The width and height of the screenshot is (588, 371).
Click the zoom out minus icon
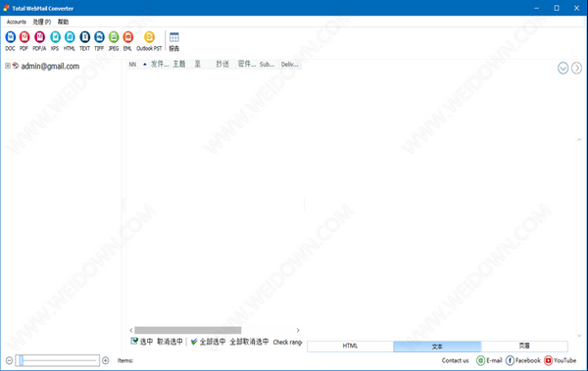pyautogui.click(x=9, y=360)
